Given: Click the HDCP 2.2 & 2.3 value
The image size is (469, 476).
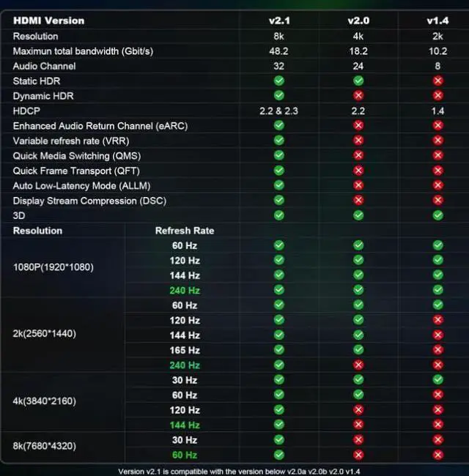Looking at the screenshot, I should click(x=278, y=111).
